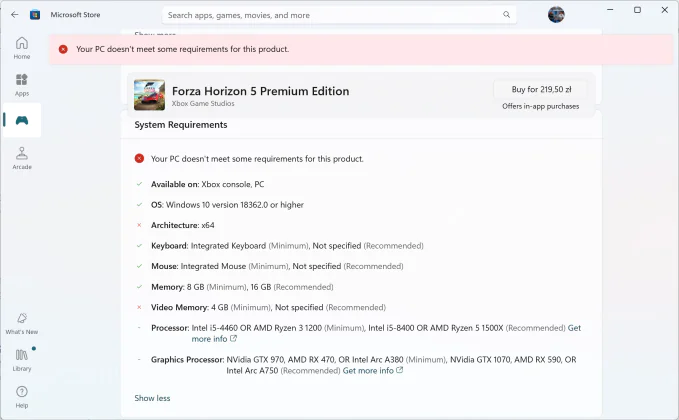Click the red X beside Video Memory
Screen dimensions: 679x420
coord(139,307)
